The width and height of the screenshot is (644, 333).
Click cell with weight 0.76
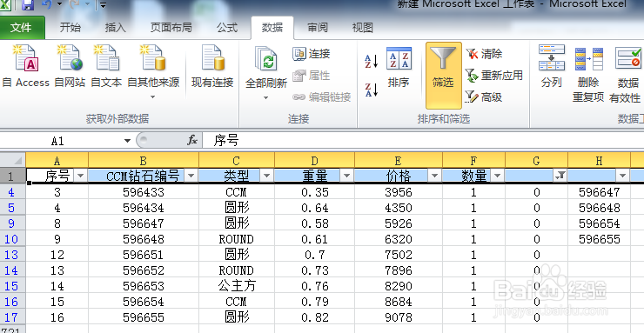pos(314,286)
